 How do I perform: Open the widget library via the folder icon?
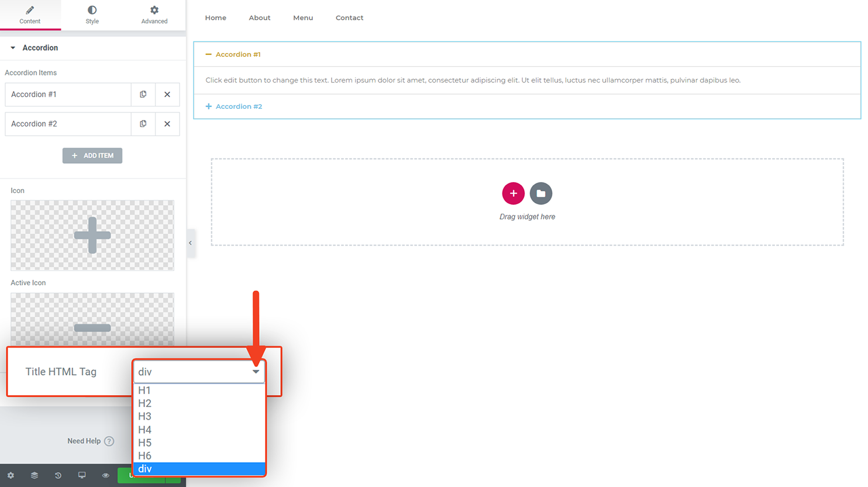[x=540, y=193]
